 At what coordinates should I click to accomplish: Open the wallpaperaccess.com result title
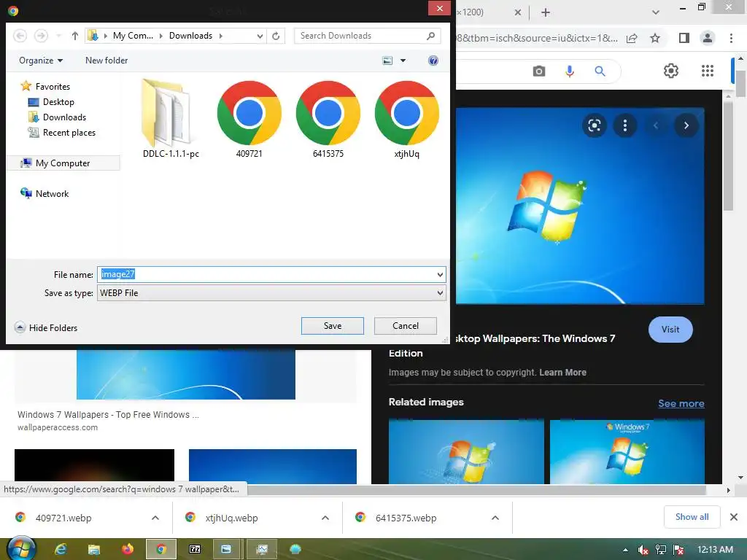(x=108, y=414)
